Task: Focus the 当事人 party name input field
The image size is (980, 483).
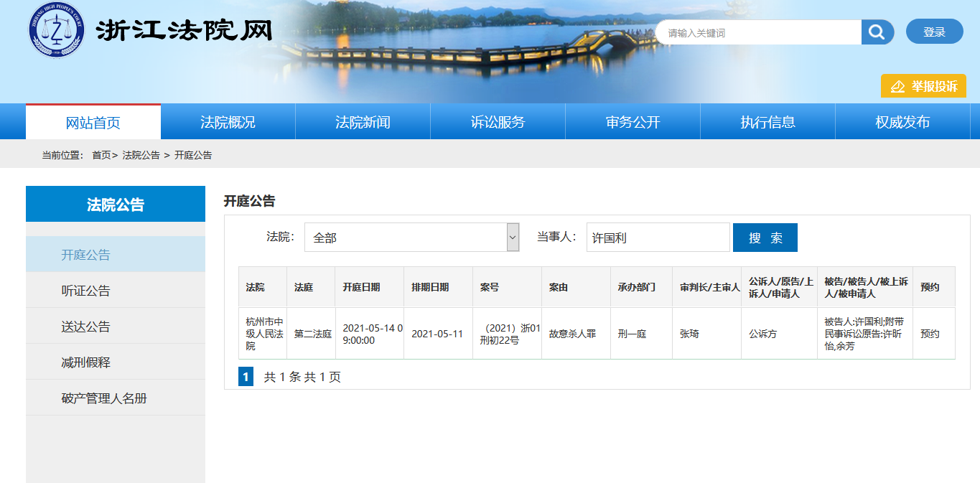Action: (x=658, y=238)
